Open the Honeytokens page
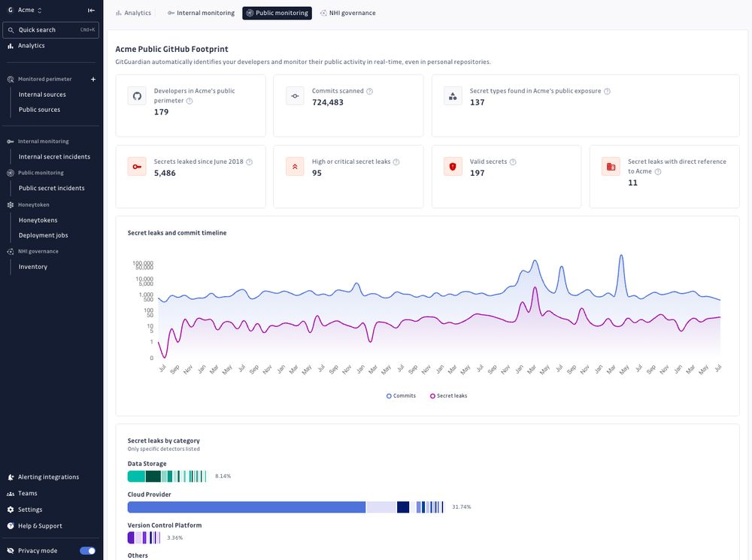752x560 pixels. coord(38,220)
